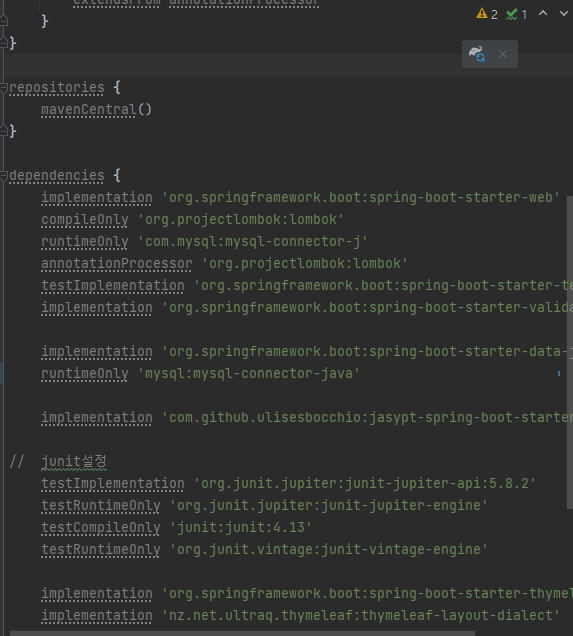Viewport: 573px width, 636px height.
Task: Click annotationProcessor lombok line
Action: (224, 264)
